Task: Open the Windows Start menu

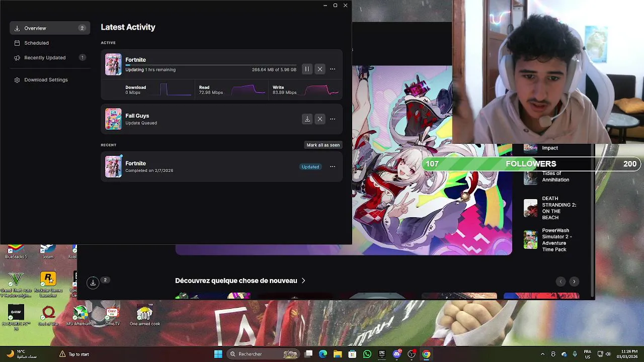Action: [x=218, y=354]
